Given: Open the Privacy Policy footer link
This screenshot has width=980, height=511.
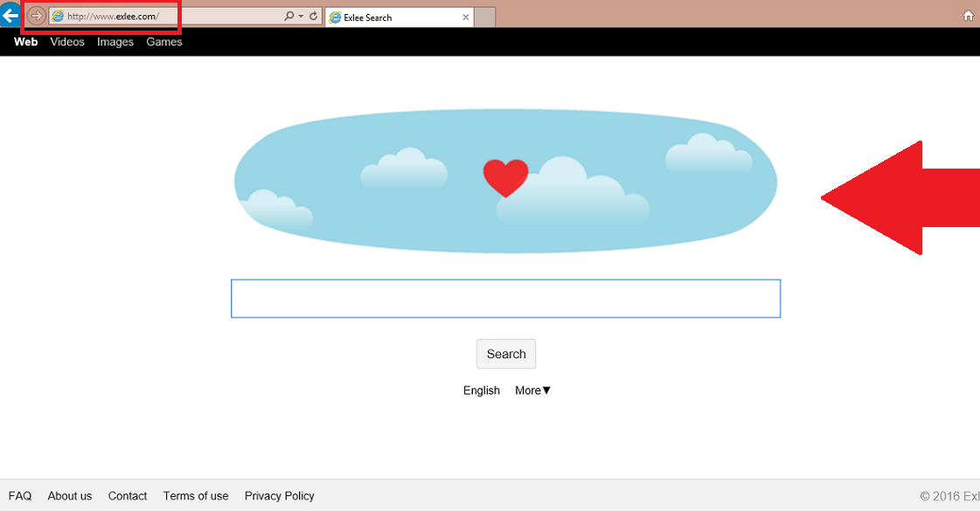Looking at the screenshot, I should tap(279, 496).
